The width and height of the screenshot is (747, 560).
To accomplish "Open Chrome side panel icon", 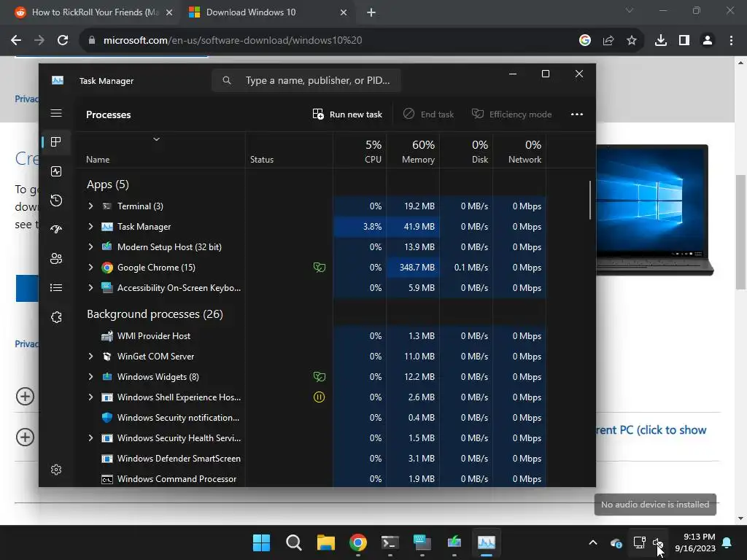I will [x=684, y=41].
